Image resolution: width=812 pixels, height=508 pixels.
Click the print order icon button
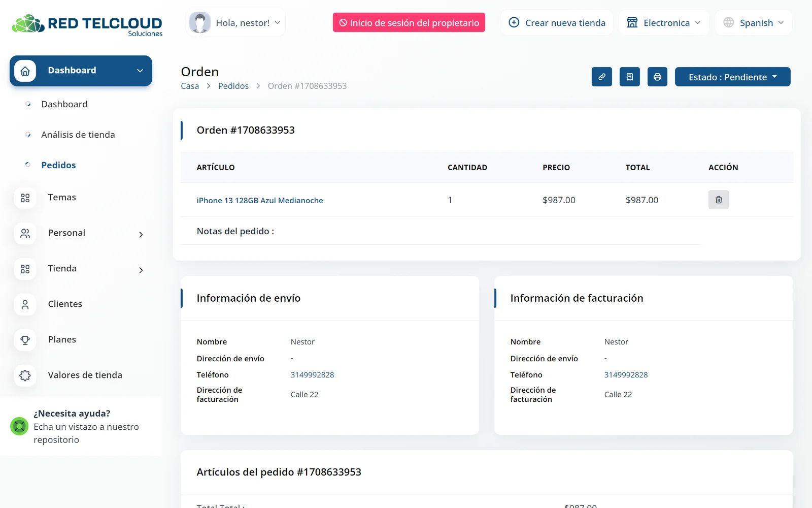pos(657,77)
